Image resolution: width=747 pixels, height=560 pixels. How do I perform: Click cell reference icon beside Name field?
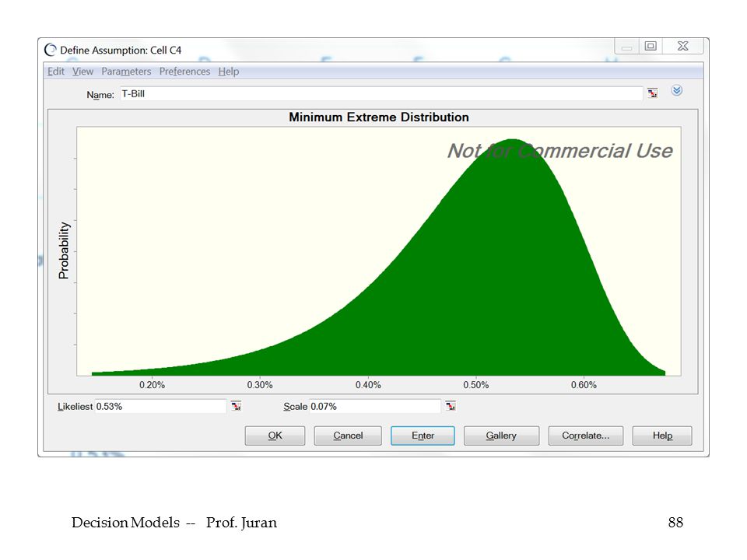[652, 93]
